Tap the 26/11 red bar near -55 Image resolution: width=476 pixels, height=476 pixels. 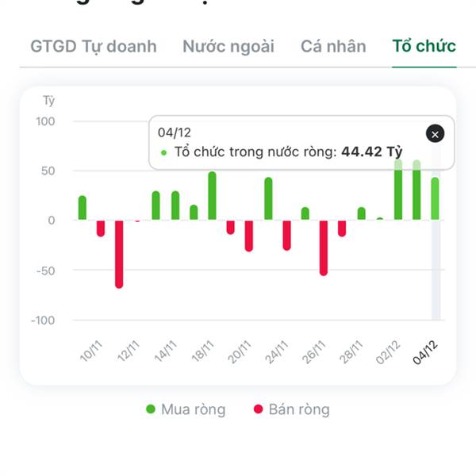click(324, 248)
